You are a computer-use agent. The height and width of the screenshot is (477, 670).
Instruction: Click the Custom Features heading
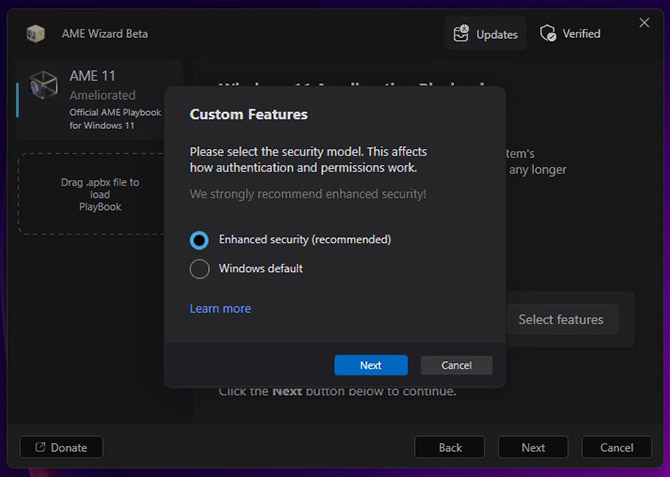(x=249, y=114)
